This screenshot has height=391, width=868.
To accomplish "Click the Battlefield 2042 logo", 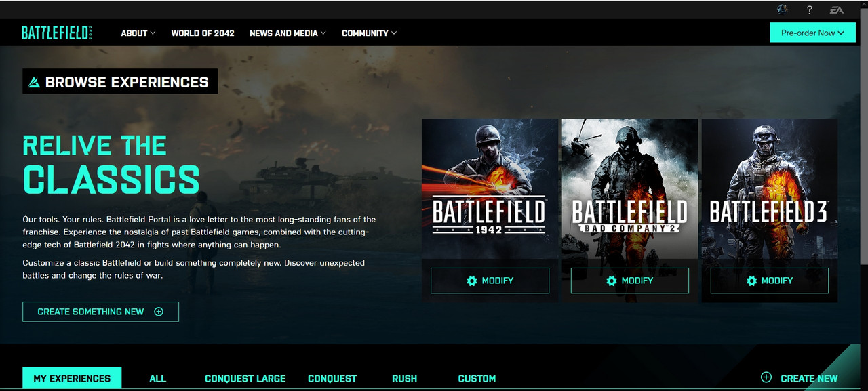I will 57,33.
